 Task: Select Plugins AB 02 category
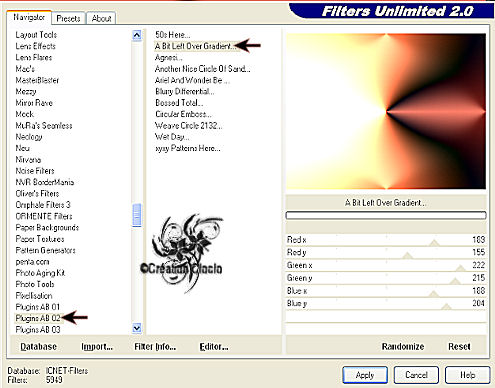(38, 318)
